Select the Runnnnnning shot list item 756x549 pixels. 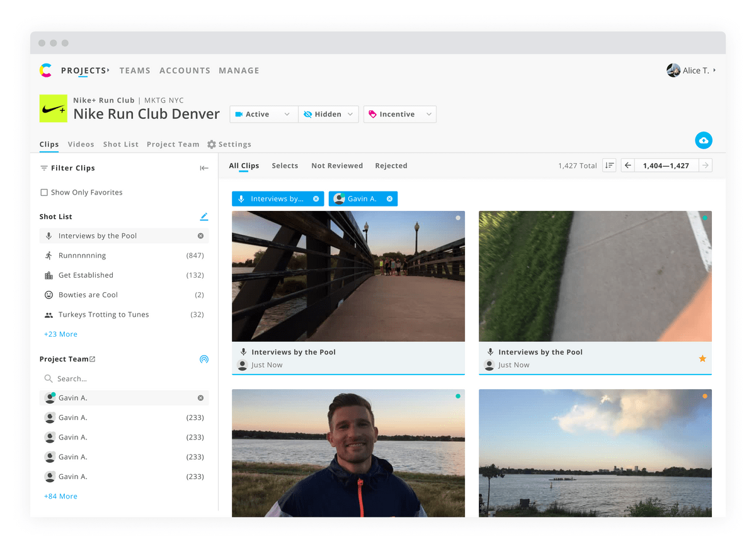[124, 256]
